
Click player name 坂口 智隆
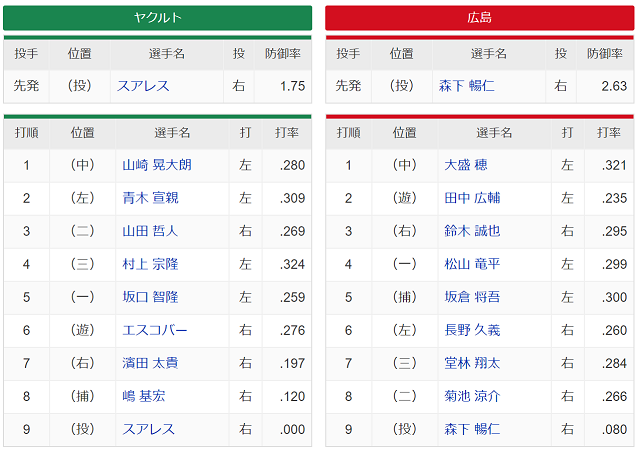[x=150, y=297]
